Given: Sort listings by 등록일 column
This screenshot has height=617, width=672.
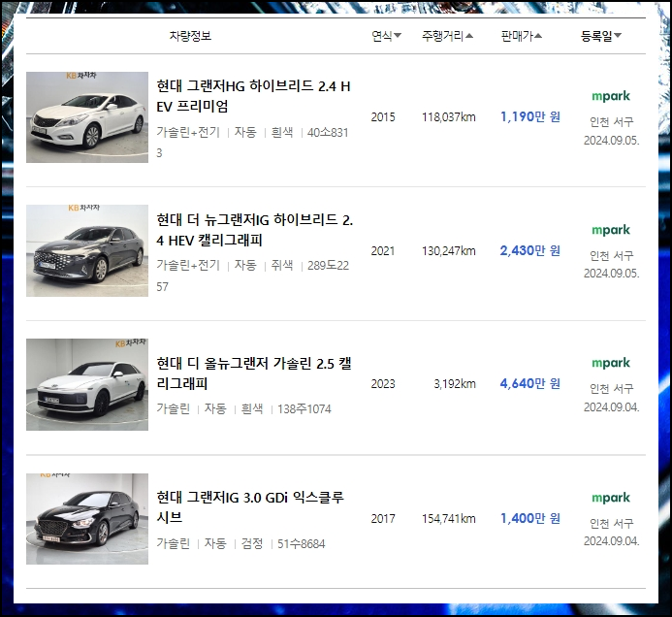Looking at the screenshot, I should [x=600, y=36].
